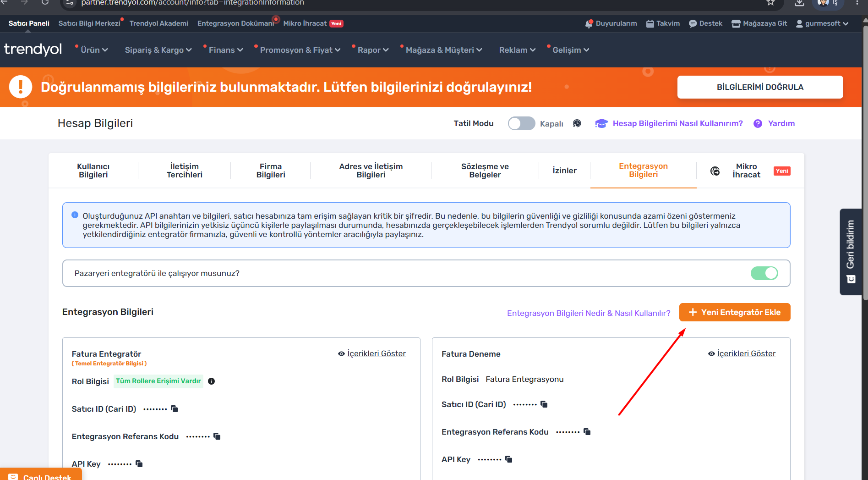868x480 pixels.
Task: Open the Geri bildirim feedback panel
Action: pyautogui.click(x=851, y=252)
